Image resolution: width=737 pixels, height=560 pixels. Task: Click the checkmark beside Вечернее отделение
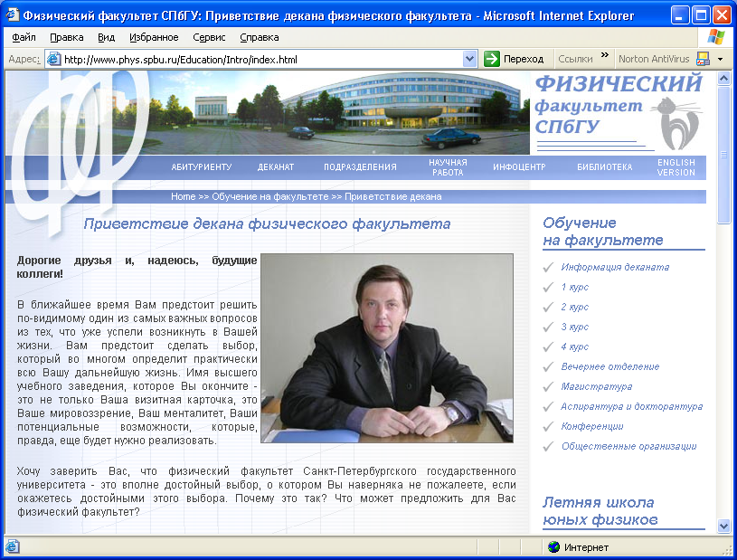(548, 366)
